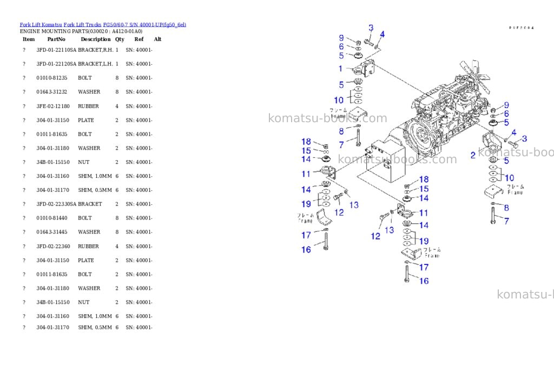Click the question mark in the 3FD-01-22110SA row
This screenshot has width=554, height=392.
[24, 50]
